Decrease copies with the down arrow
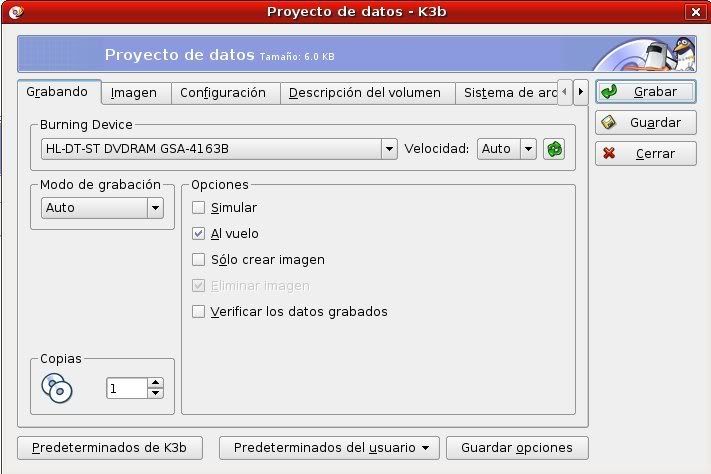The height and width of the screenshot is (474, 711). point(156,393)
